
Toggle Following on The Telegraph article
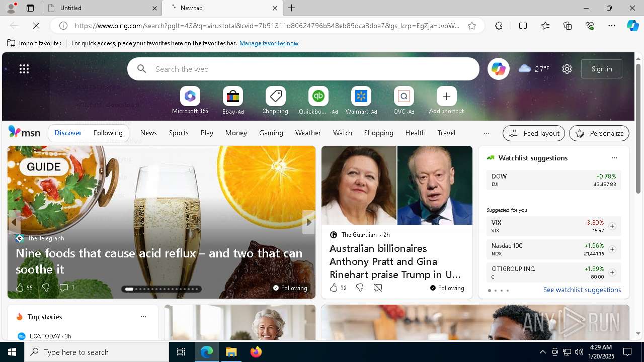290,288
